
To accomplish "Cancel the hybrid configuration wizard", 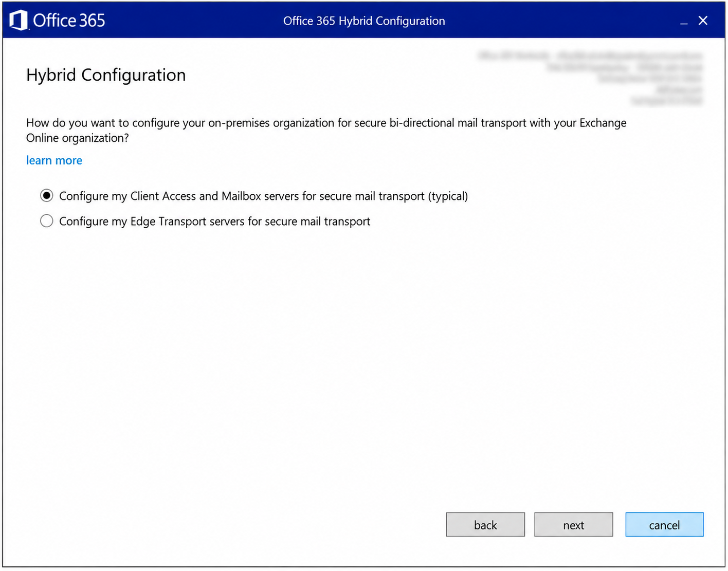I will click(664, 525).
